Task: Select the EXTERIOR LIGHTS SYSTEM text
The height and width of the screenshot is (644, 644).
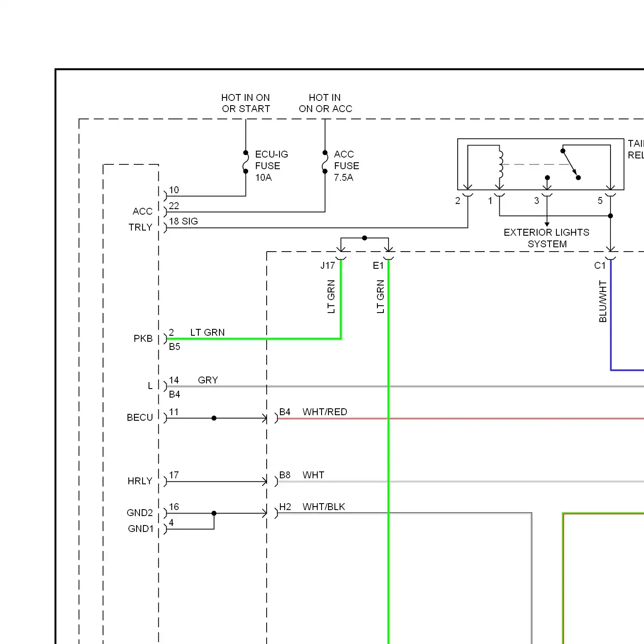Action: coord(547,238)
